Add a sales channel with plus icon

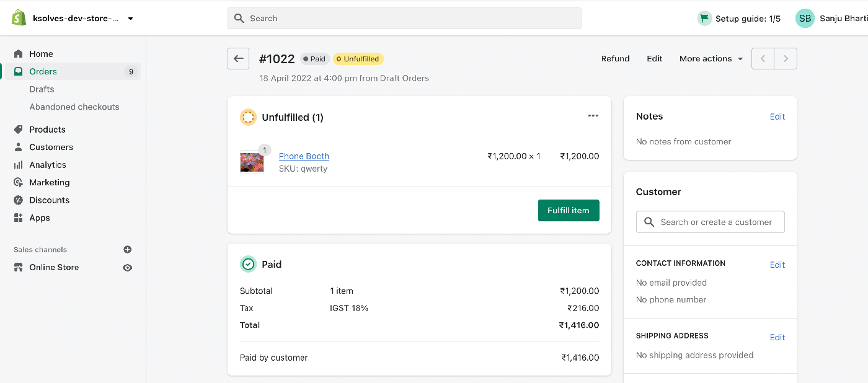(128, 250)
